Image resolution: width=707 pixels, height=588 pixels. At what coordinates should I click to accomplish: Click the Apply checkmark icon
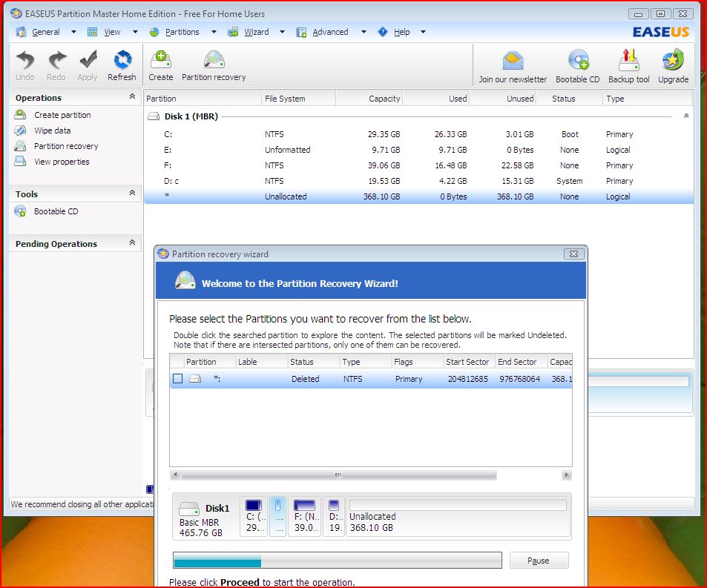click(88, 60)
